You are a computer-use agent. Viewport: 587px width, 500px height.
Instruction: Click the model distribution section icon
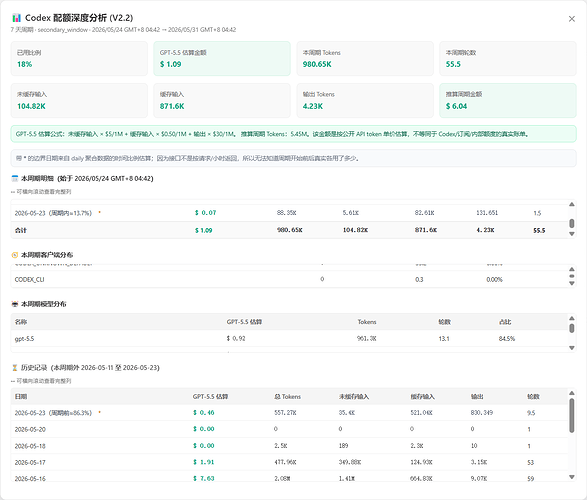[15, 304]
